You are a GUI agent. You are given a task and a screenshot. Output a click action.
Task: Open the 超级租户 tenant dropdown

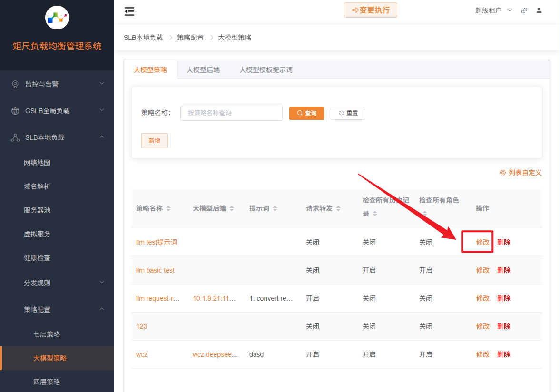491,10
